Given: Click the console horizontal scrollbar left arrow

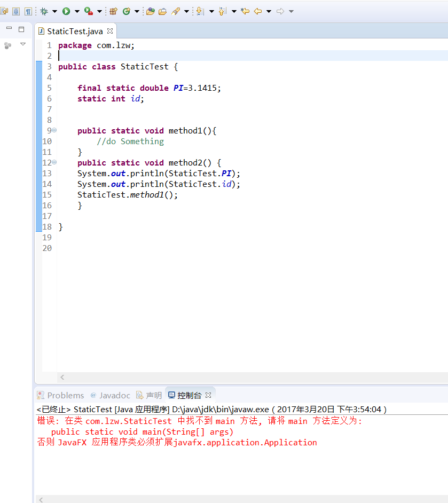Looking at the screenshot, I should pos(41,499).
